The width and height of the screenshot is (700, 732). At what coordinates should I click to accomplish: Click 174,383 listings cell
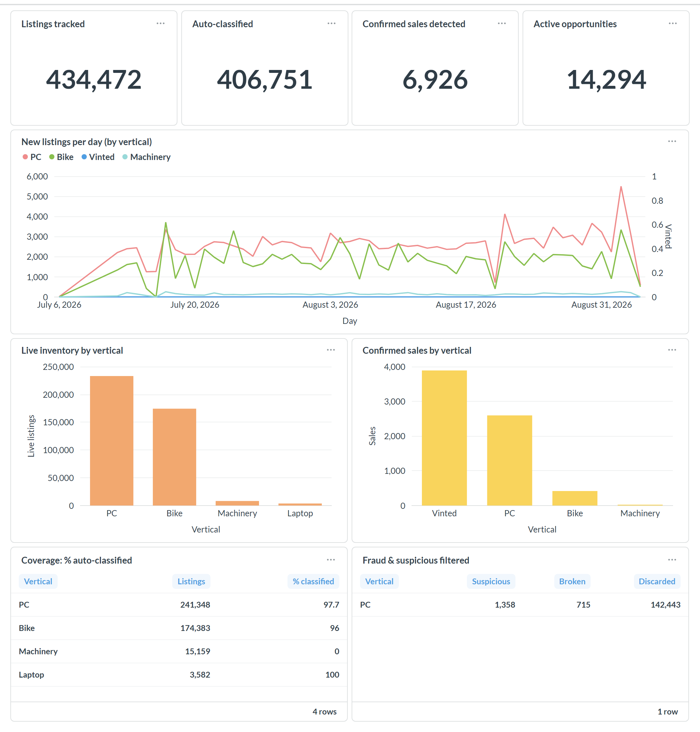[x=195, y=628]
